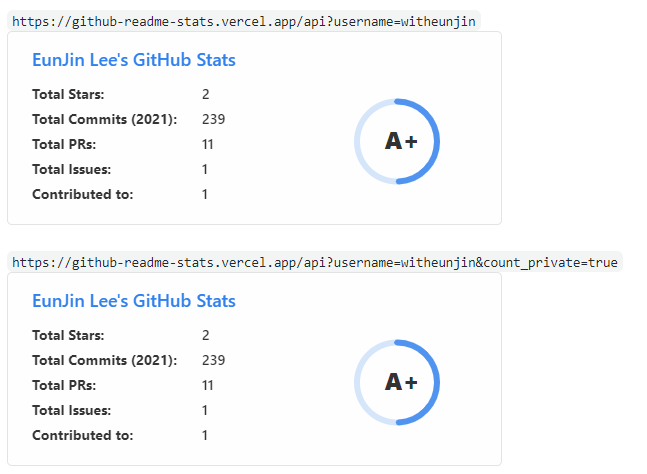Select the Total PRs label in the lower card
This screenshot has height=474, width=647.
tap(64, 385)
